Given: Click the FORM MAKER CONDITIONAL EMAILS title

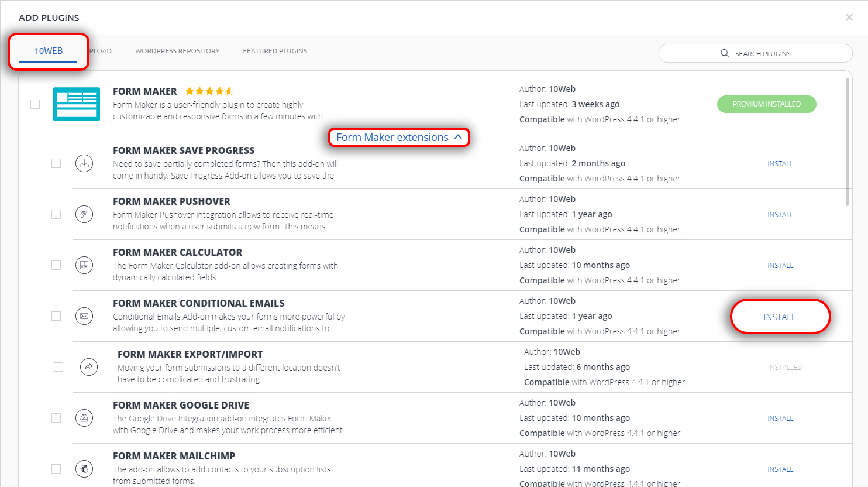Looking at the screenshot, I should point(199,303).
